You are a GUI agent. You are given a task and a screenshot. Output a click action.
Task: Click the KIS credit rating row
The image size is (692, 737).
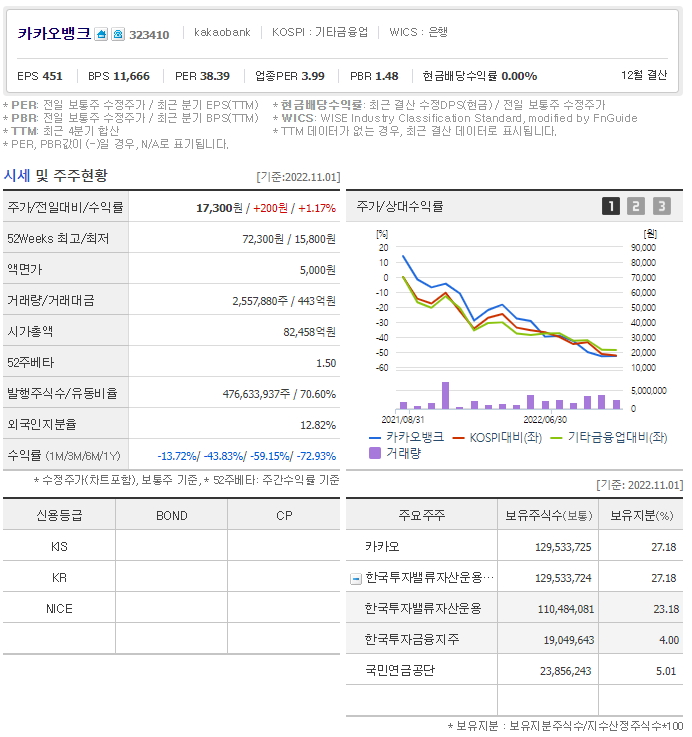tap(171, 546)
